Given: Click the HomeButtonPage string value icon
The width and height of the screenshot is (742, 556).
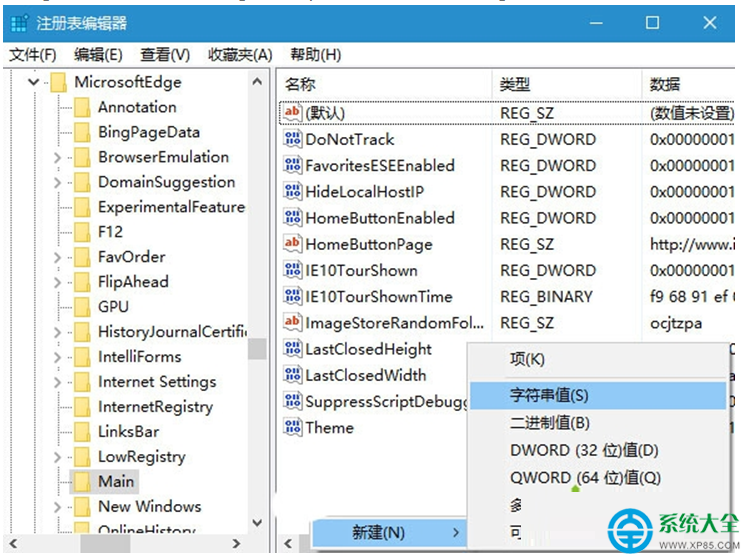Looking at the screenshot, I should (x=292, y=243).
